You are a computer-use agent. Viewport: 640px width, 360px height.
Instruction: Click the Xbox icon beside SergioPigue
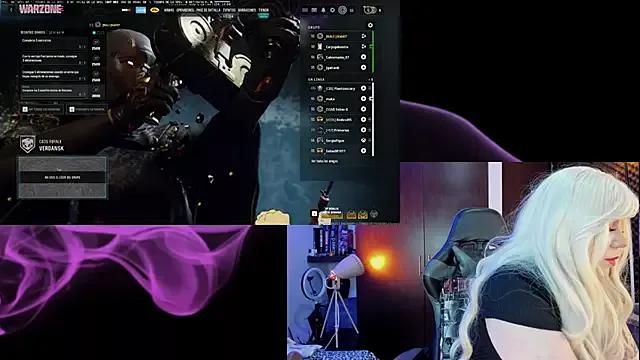pos(363,140)
